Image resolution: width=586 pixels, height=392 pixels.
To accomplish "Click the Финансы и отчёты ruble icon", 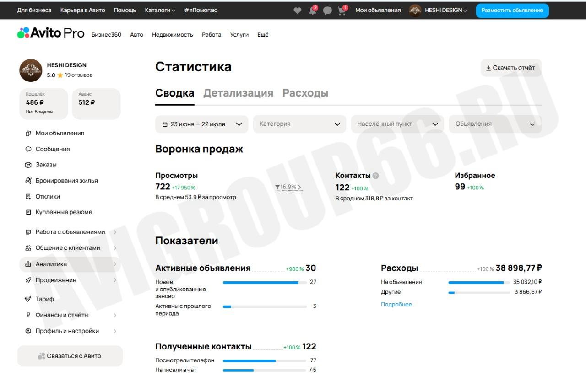I will [28, 315].
